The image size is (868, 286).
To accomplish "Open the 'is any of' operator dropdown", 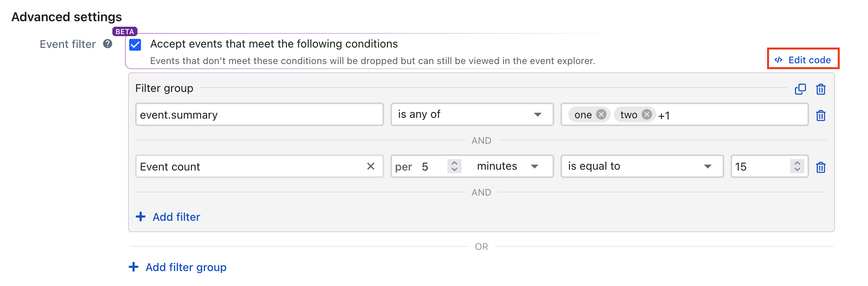I will point(472,114).
